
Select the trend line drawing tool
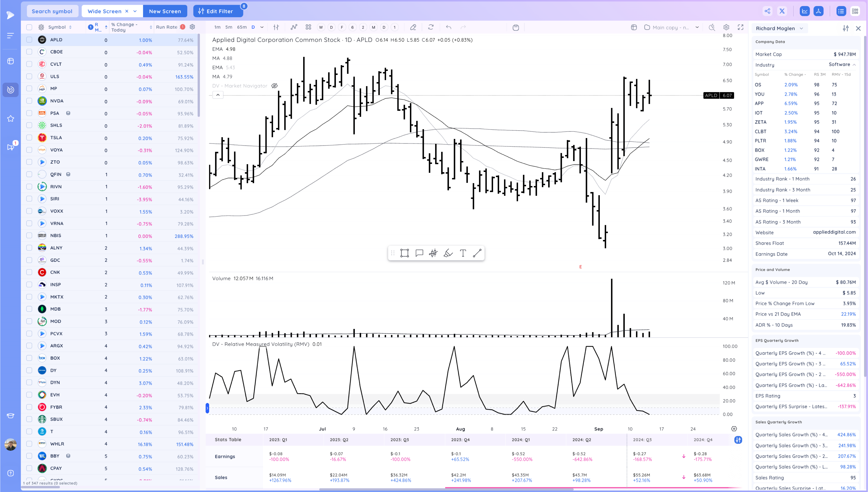click(x=477, y=253)
